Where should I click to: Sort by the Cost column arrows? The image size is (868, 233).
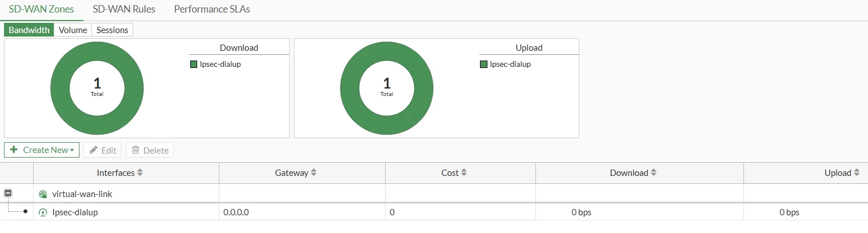point(464,172)
